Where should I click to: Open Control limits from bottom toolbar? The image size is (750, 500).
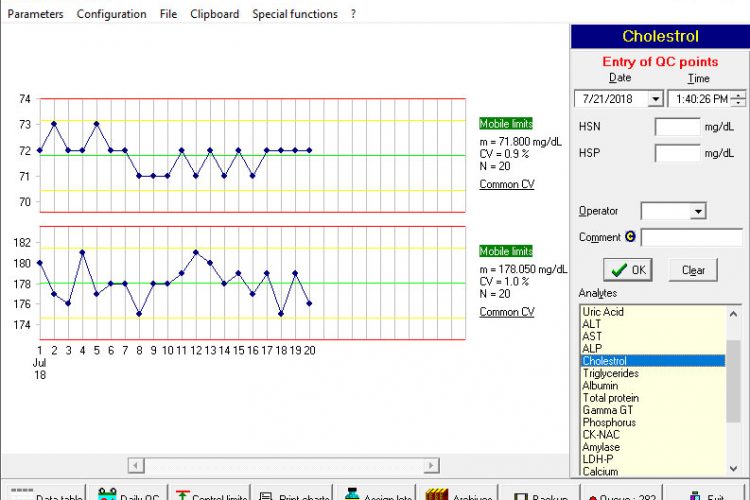pos(210,494)
